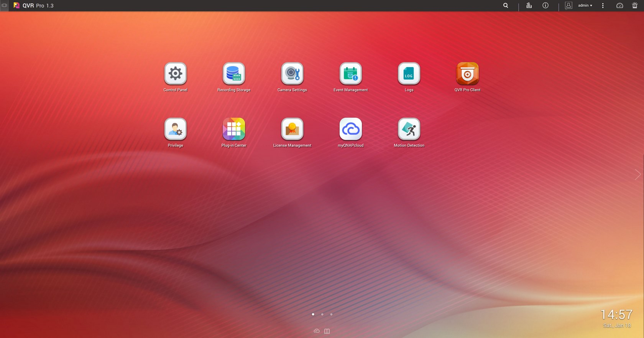This screenshot has width=644, height=338.
Task: Toggle the main menu icon at top-left
Action: pos(4,5)
